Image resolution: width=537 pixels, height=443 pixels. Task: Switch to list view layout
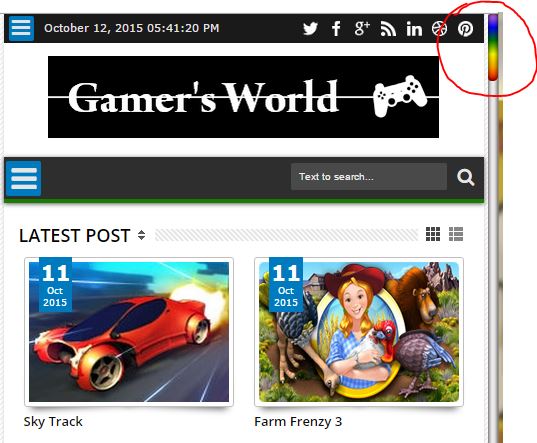pyautogui.click(x=456, y=234)
